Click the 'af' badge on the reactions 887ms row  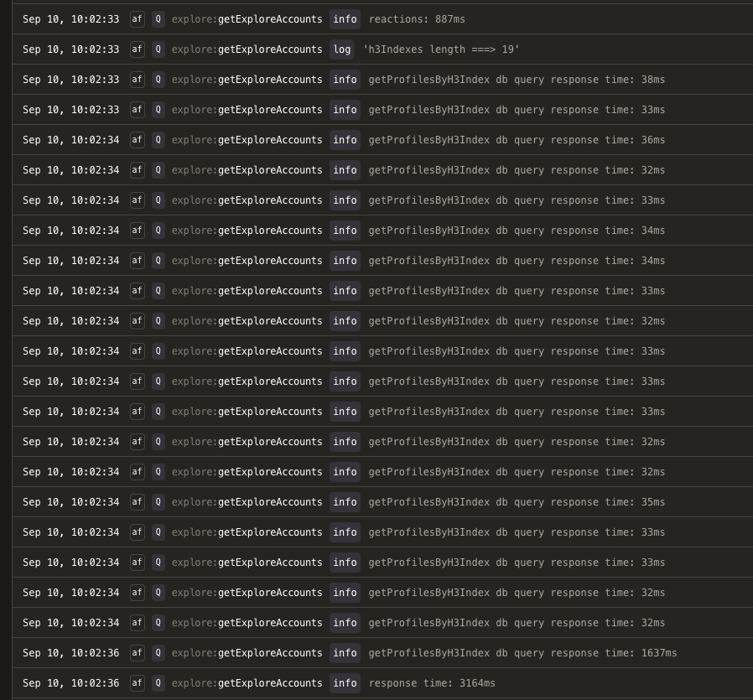point(138,19)
